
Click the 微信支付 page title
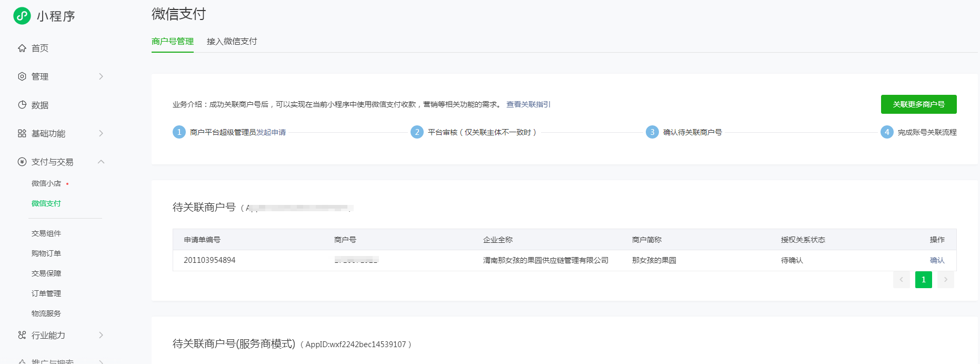[179, 14]
